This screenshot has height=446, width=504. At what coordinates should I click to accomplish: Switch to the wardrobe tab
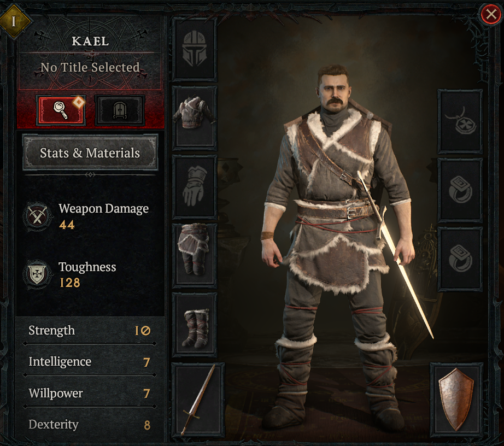click(120, 110)
